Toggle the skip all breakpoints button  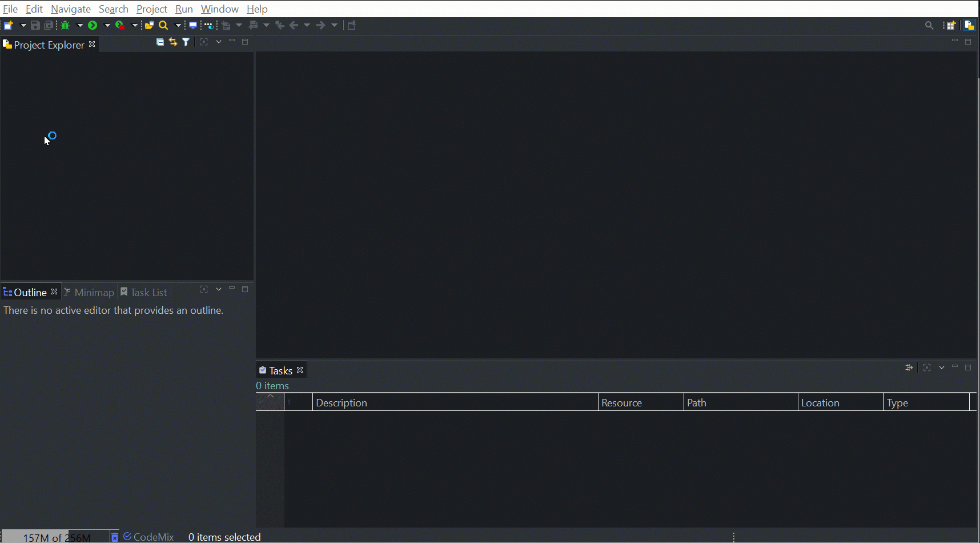coord(209,25)
